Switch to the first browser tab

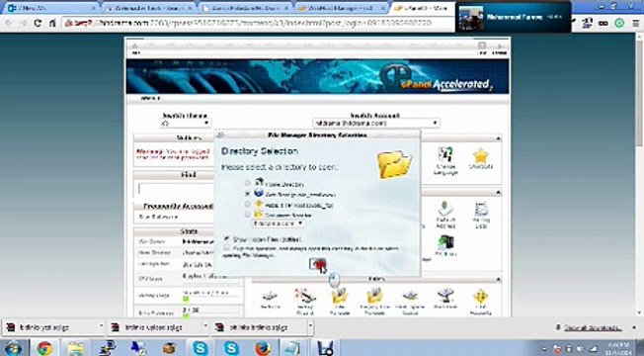(x=51, y=8)
